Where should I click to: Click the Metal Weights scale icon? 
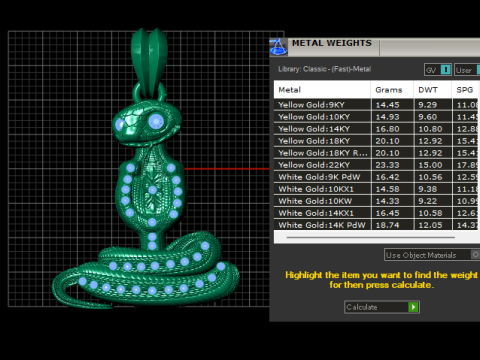(278, 47)
